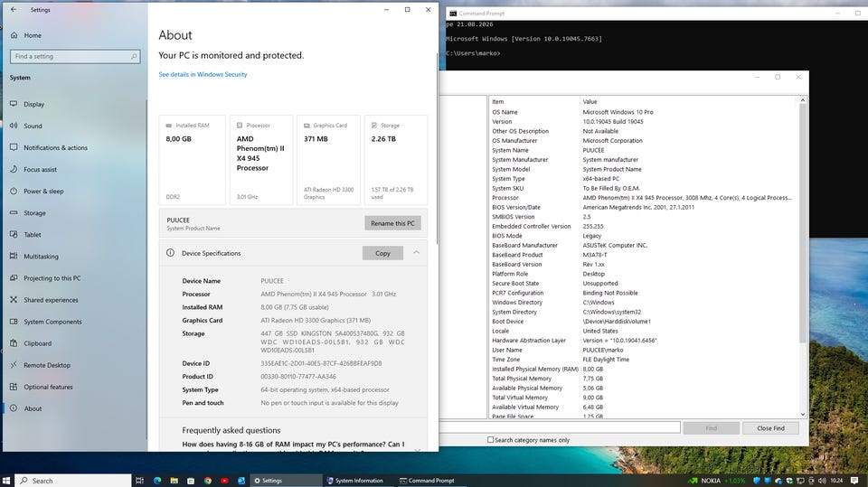Open Remote Desktop settings
Viewport: 868px width, 487px height.
pyautogui.click(x=46, y=365)
